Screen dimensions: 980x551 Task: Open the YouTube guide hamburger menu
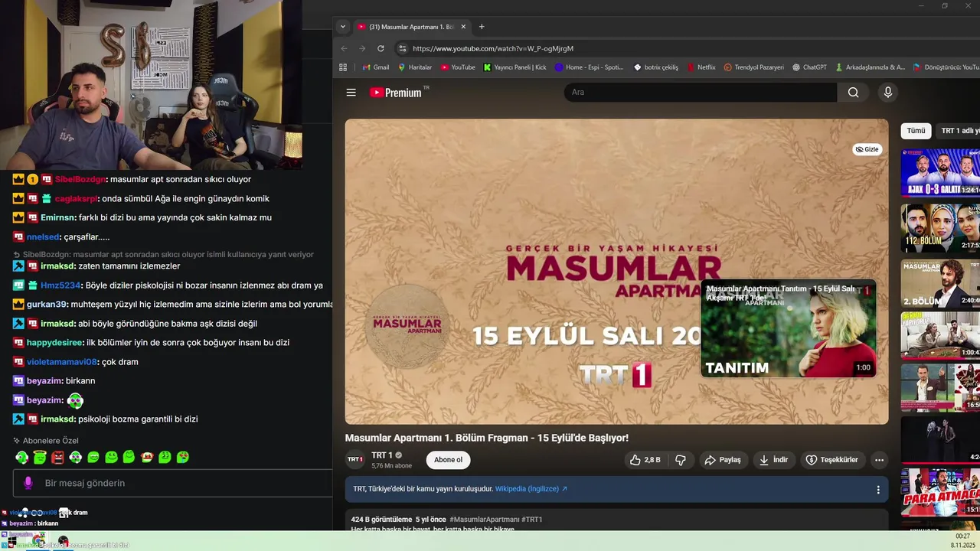tap(351, 93)
